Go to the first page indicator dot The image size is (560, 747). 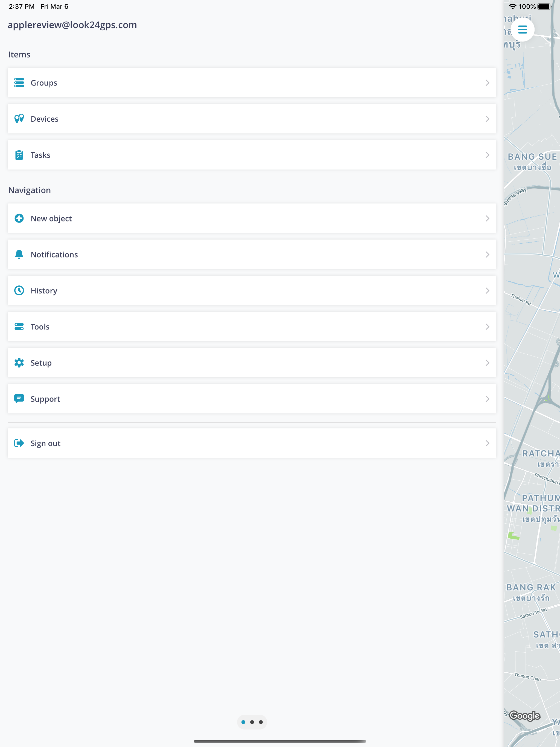[243, 722]
